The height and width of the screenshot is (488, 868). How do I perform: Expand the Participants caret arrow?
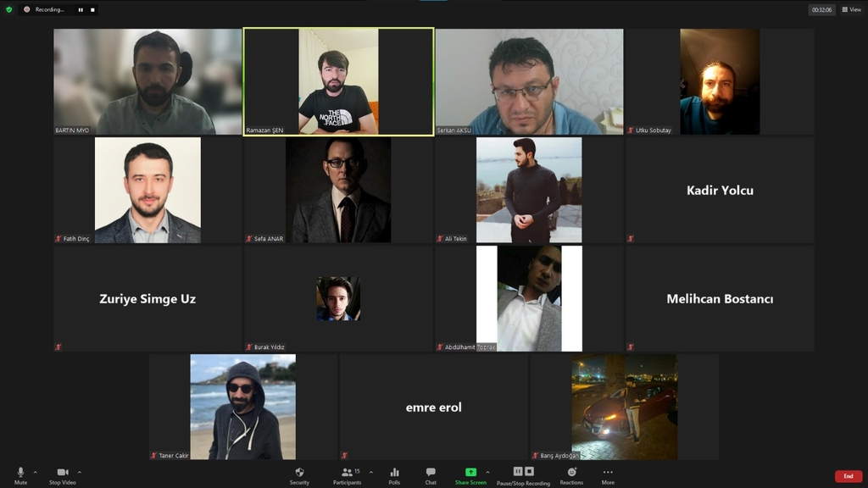click(370, 472)
